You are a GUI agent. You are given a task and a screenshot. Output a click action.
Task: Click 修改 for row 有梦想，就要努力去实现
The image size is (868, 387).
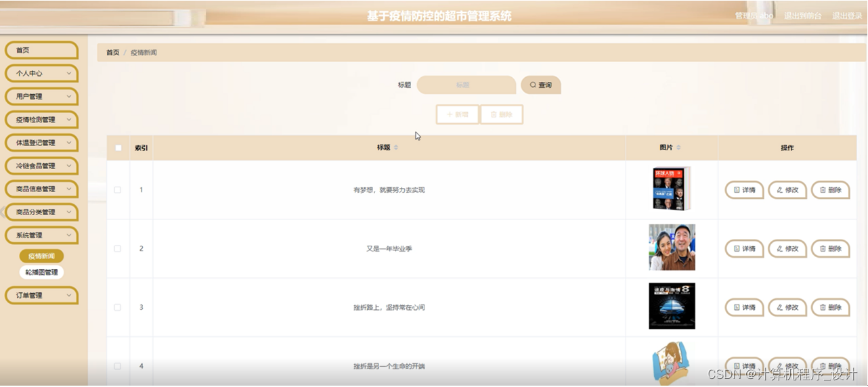coord(787,190)
